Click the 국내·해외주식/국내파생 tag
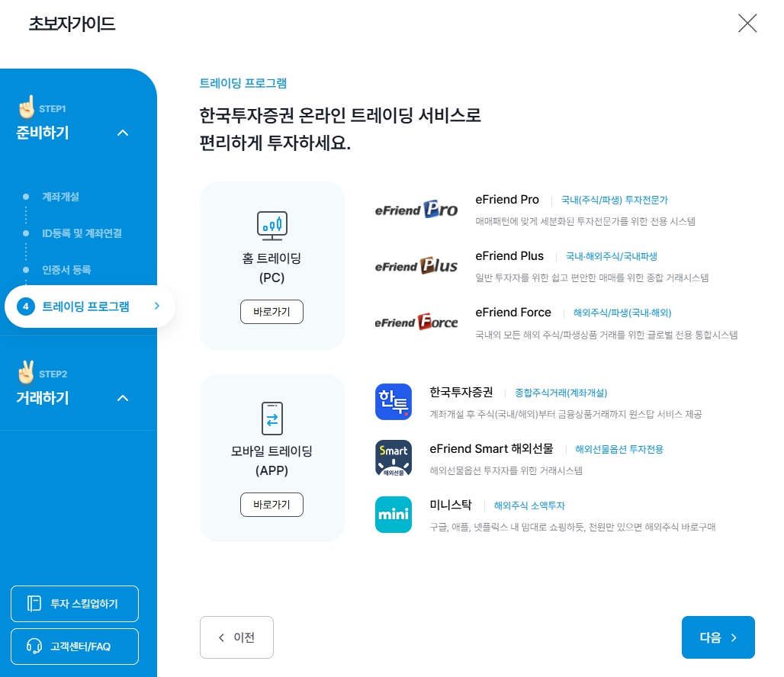The image size is (784, 677). click(x=612, y=256)
